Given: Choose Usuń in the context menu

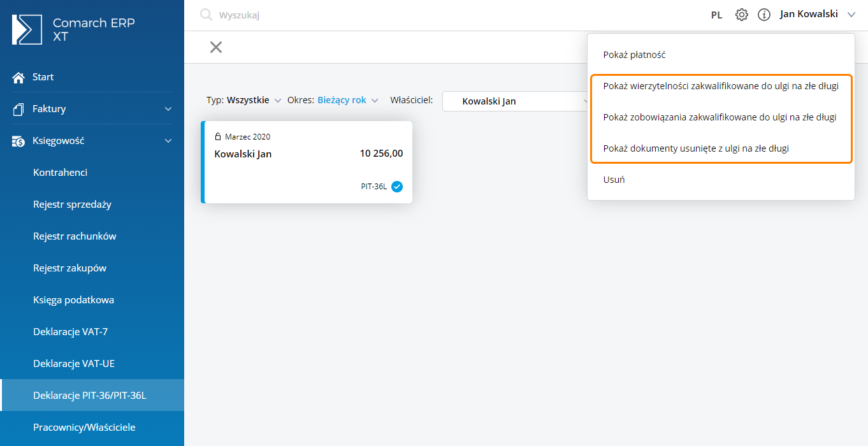Looking at the screenshot, I should (x=614, y=180).
